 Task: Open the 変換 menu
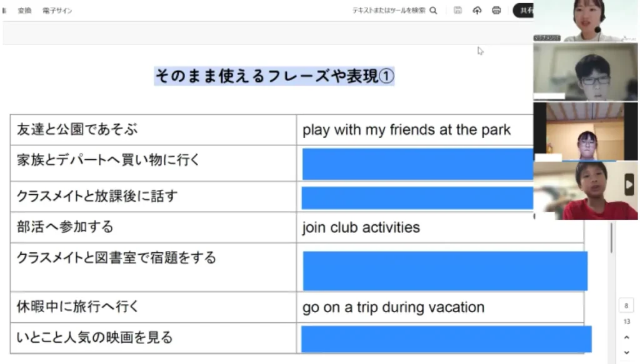point(24,11)
